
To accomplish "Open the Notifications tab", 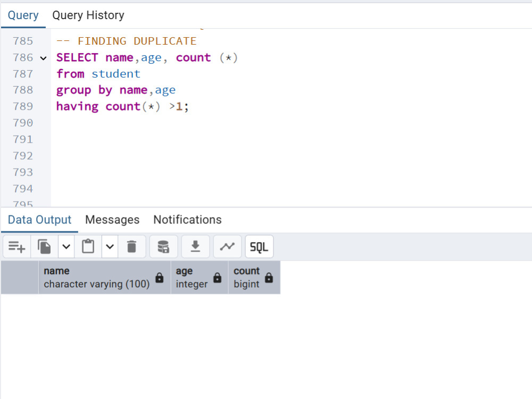I will [187, 220].
